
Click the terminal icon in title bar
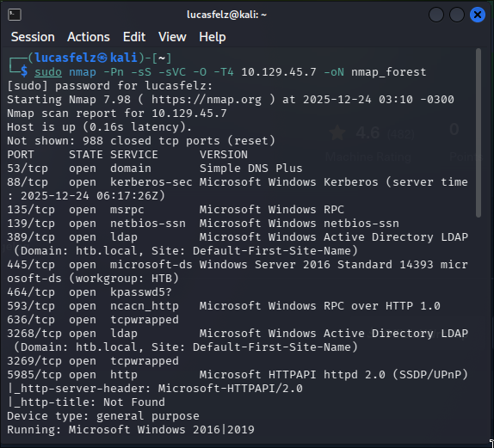coord(15,15)
